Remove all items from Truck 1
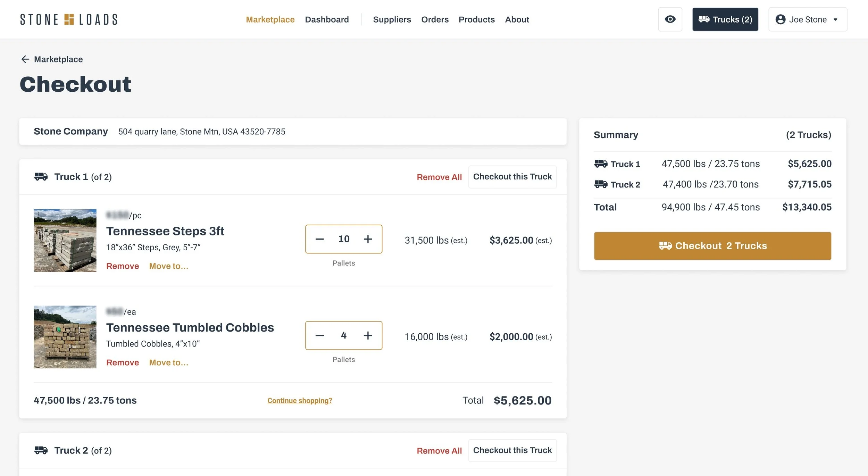This screenshot has height=476, width=868. point(439,177)
